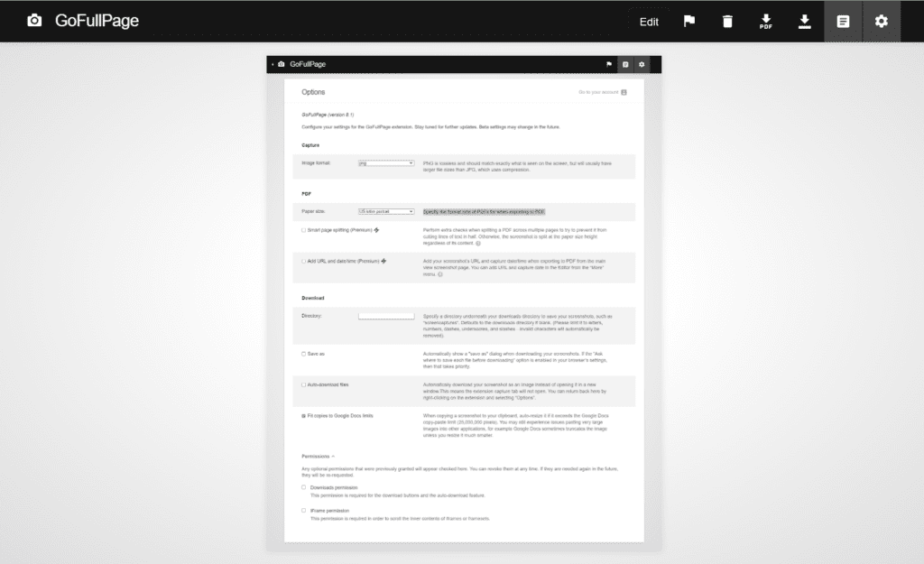
Task: Click the large flag report icon
Action: (x=688, y=22)
